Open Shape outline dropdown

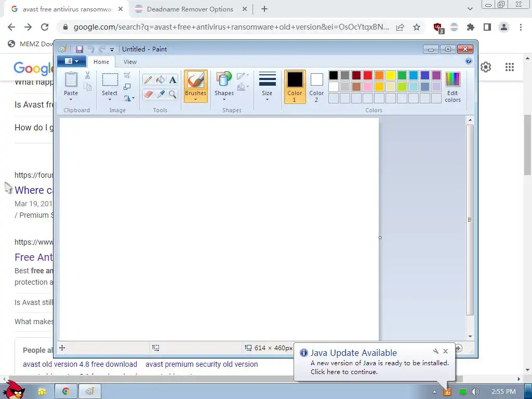click(x=243, y=75)
